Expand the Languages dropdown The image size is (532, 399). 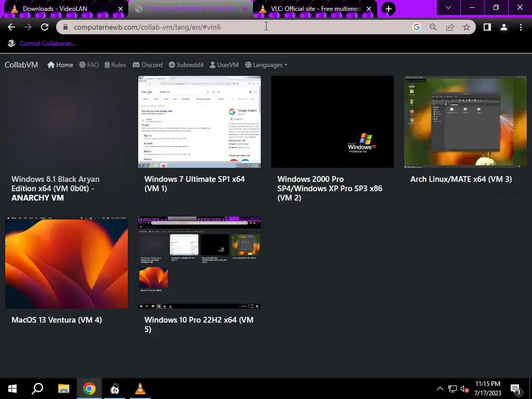266,65
